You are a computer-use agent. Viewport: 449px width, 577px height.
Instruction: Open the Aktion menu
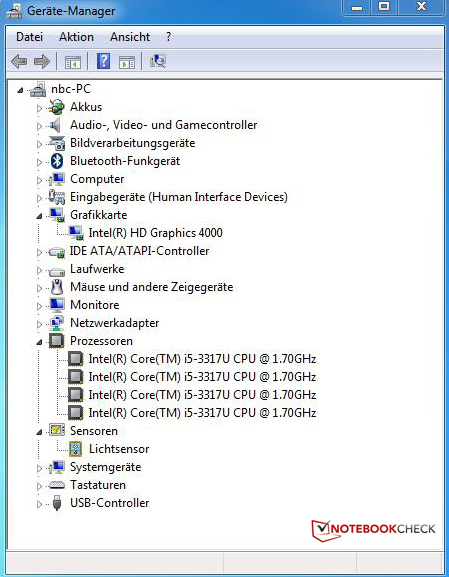pyautogui.click(x=76, y=37)
